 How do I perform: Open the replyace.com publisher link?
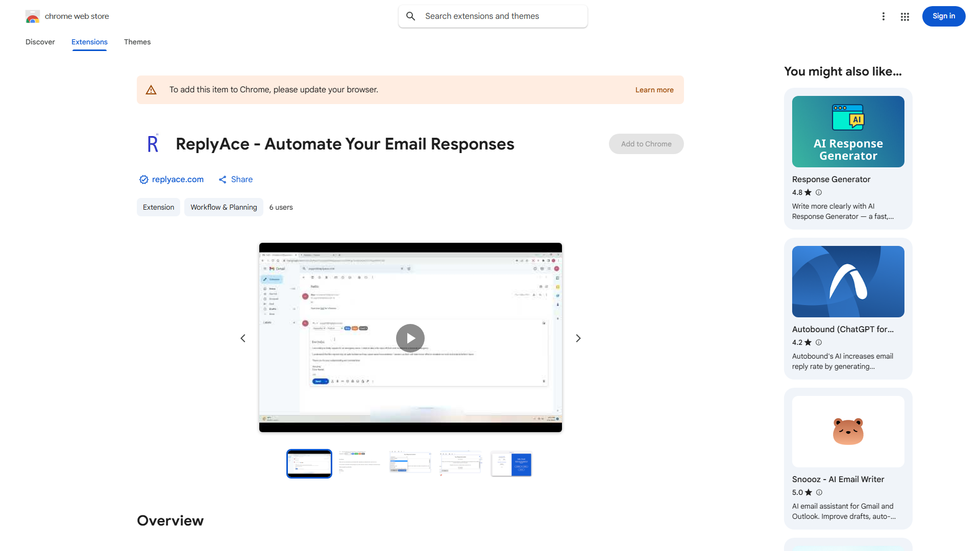pos(178,180)
